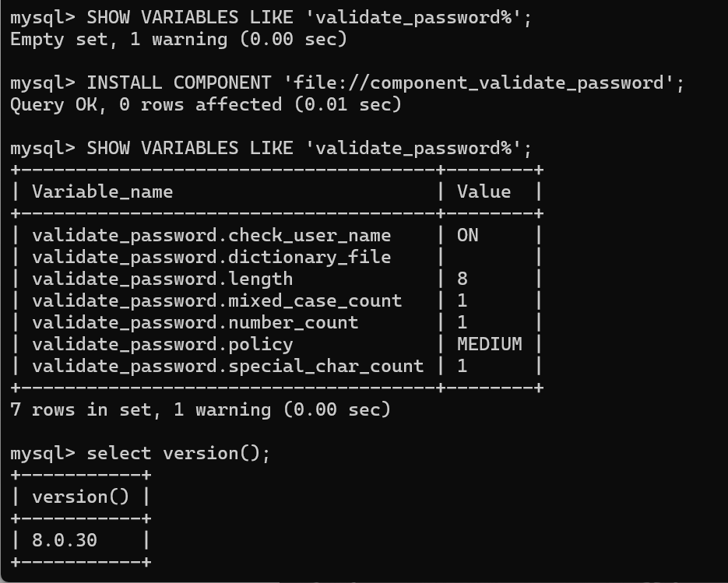This screenshot has width=728, height=583.
Task: Click the 'select version();' command
Action: (x=178, y=453)
